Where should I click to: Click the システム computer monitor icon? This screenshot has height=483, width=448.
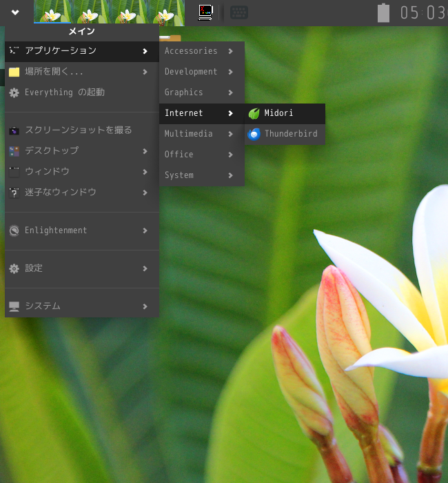(x=14, y=306)
